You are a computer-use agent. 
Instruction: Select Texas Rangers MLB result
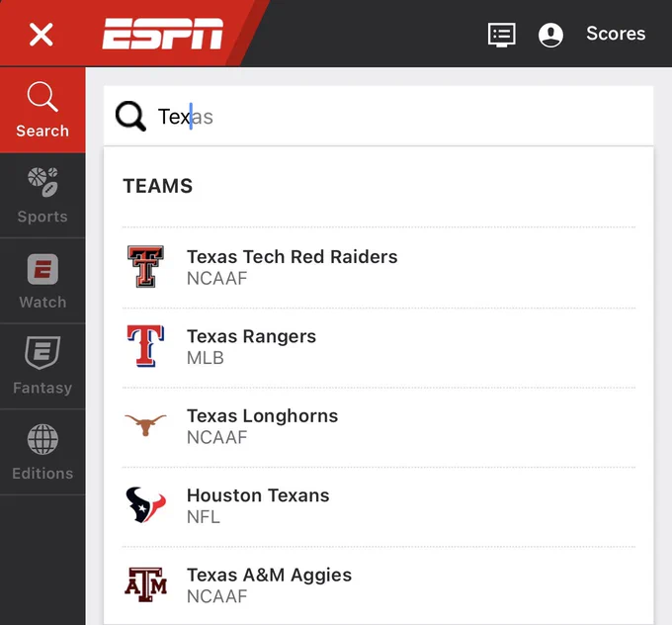click(x=378, y=347)
